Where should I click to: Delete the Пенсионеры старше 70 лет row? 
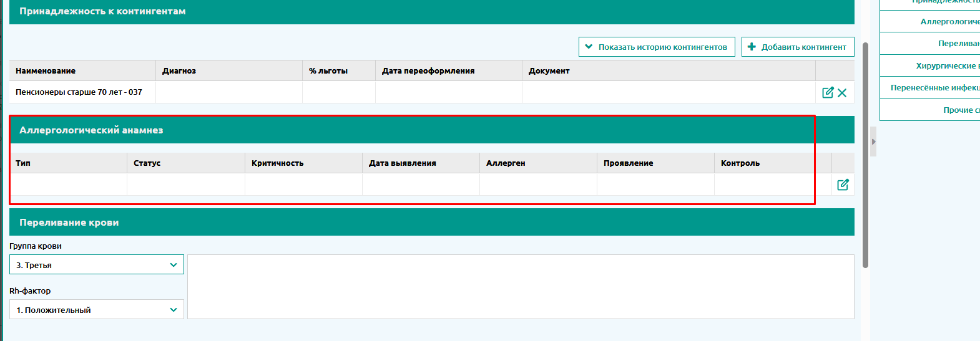click(x=842, y=93)
